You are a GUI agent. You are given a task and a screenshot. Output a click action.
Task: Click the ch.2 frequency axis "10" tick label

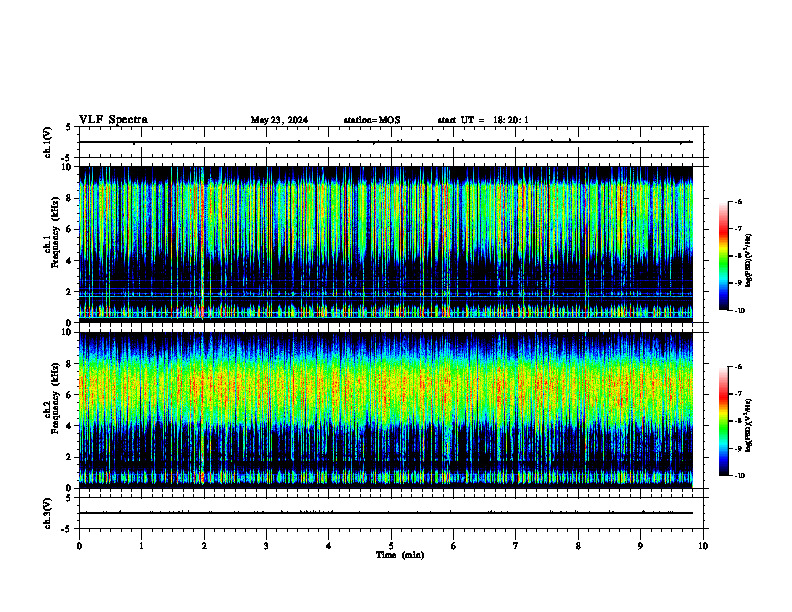(x=68, y=332)
